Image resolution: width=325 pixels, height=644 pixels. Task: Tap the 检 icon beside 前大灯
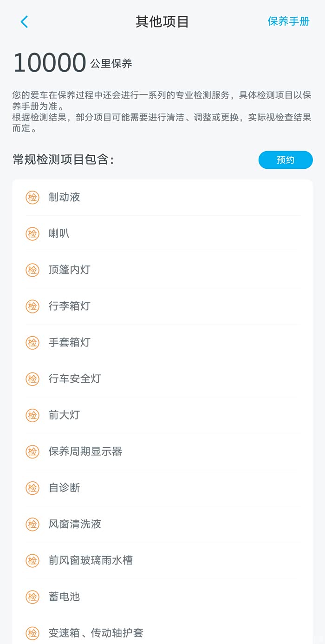(x=32, y=415)
